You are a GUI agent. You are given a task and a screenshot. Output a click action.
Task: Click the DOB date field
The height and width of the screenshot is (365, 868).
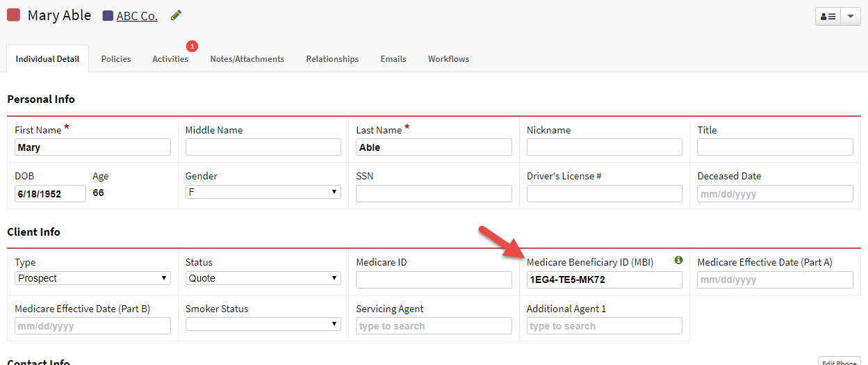point(50,193)
